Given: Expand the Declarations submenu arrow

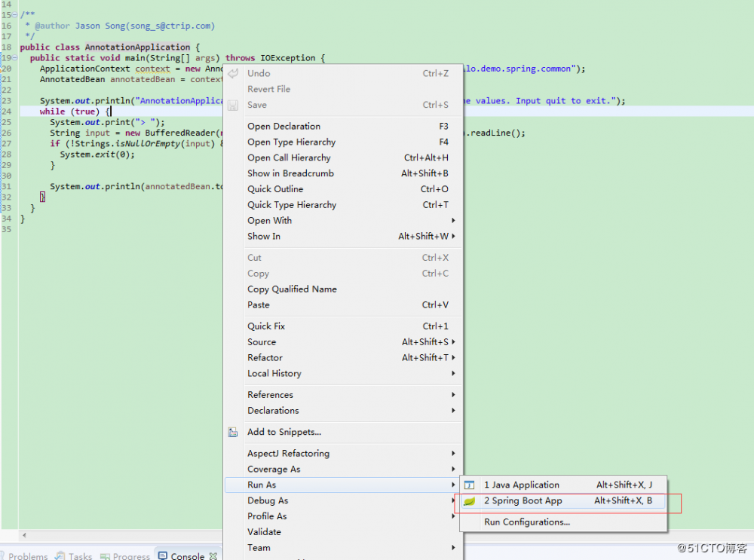Looking at the screenshot, I should coord(453,411).
